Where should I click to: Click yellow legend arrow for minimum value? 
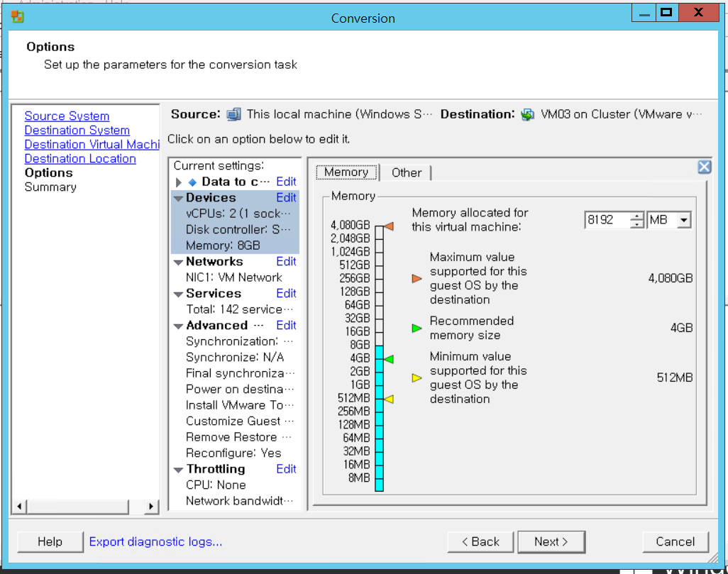click(417, 378)
